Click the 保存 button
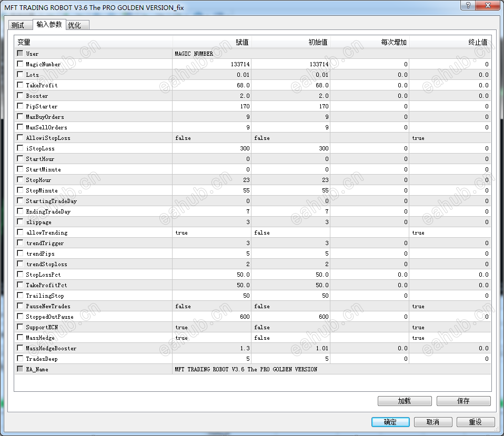This screenshot has width=504, height=436. coord(463,401)
